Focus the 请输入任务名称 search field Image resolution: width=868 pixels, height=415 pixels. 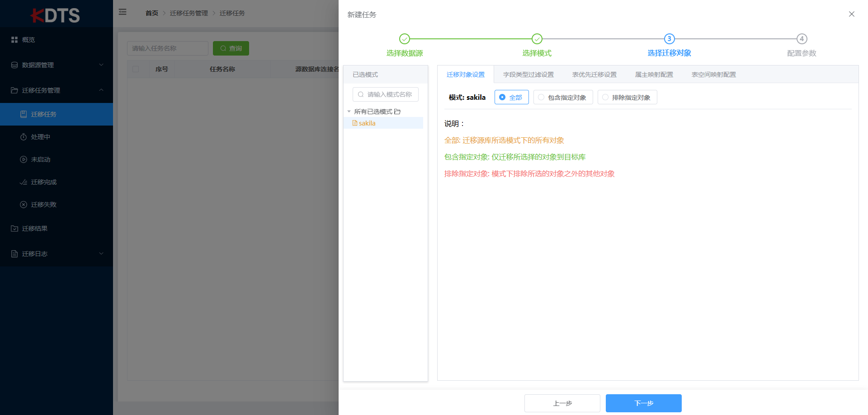point(168,48)
